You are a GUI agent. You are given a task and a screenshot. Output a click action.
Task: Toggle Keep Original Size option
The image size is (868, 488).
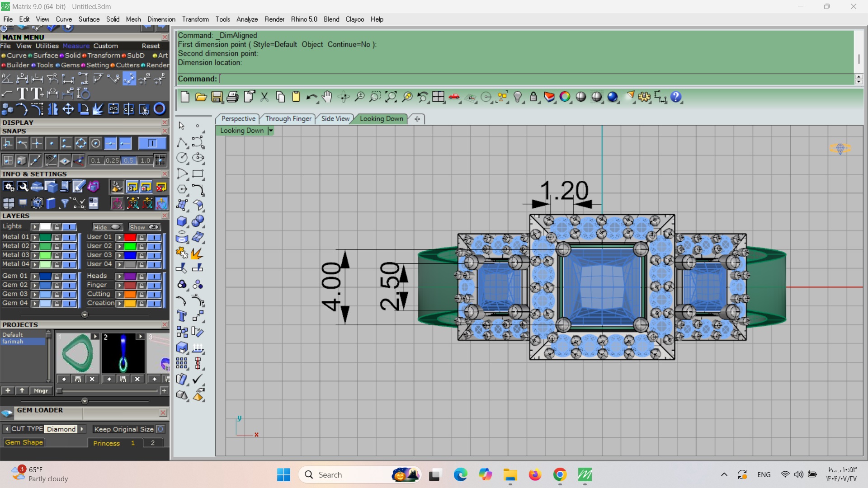click(x=160, y=429)
